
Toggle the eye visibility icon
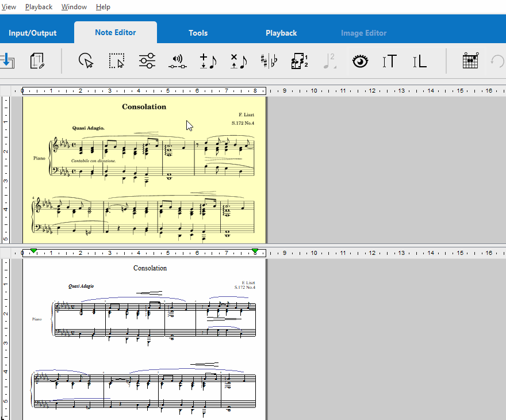pos(360,61)
